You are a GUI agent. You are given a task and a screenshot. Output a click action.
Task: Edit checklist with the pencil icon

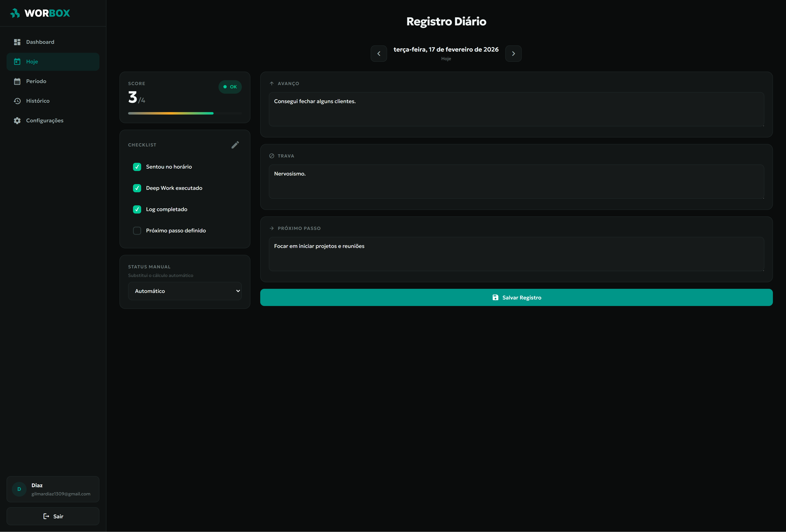click(x=235, y=145)
